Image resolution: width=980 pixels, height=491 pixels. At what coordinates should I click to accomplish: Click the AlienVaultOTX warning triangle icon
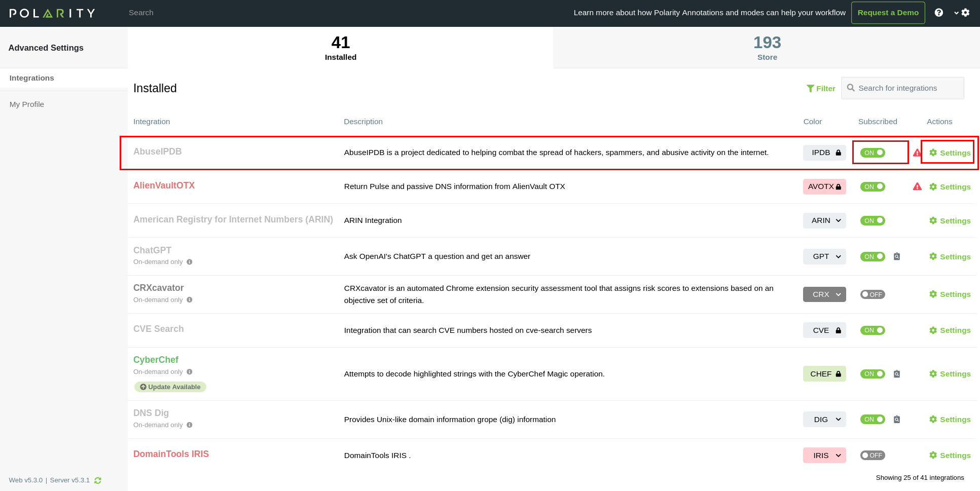[917, 186]
